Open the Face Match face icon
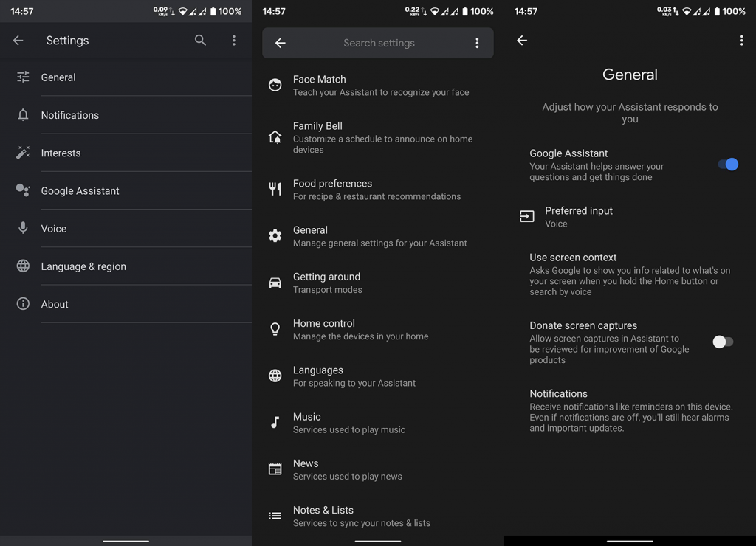This screenshot has width=756, height=546. pyautogui.click(x=275, y=86)
